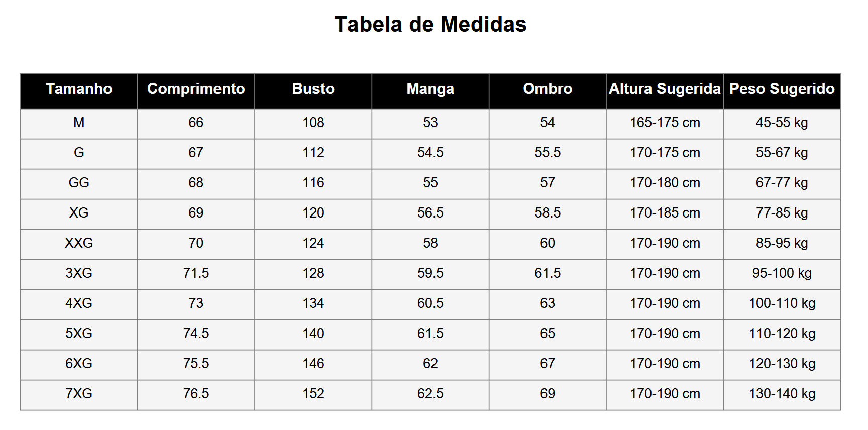Select the 7XG size cell

[79, 394]
